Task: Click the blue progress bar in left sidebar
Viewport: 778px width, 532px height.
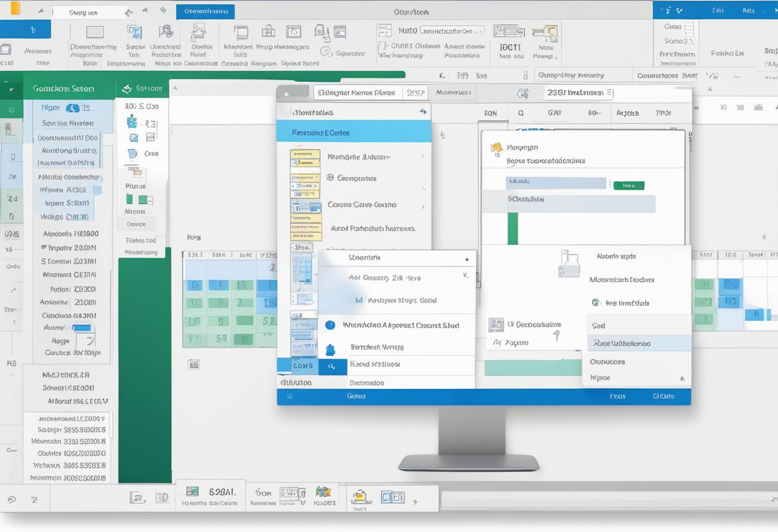Action: tap(83, 328)
